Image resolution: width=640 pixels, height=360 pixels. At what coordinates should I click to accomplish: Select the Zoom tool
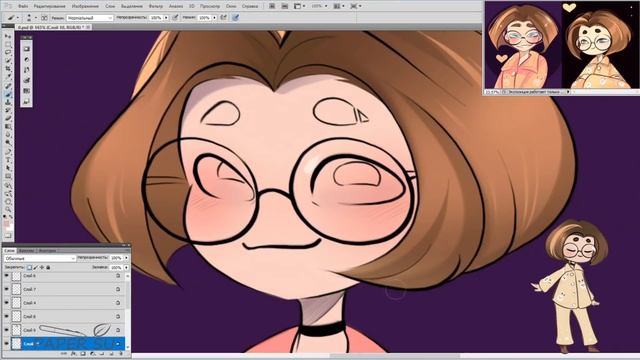point(8,209)
